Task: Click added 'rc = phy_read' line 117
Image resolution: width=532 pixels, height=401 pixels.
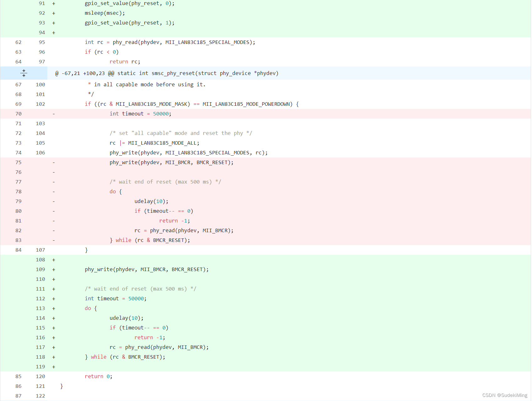Action: click(x=159, y=347)
